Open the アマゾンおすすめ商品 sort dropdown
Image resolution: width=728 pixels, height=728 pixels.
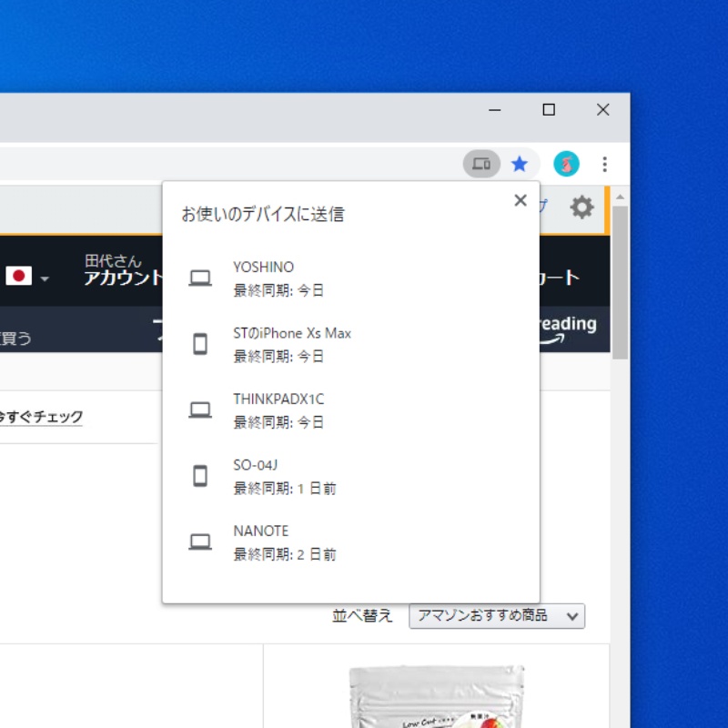[497, 616]
